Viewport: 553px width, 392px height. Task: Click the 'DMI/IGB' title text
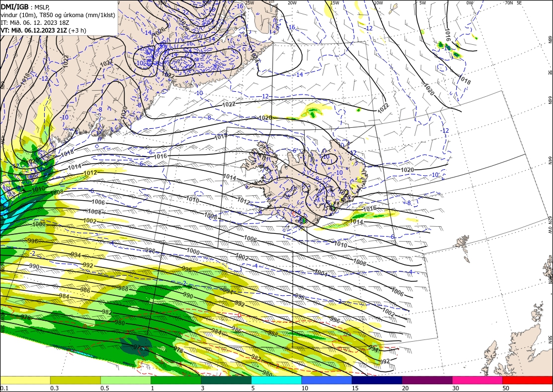(14, 6)
